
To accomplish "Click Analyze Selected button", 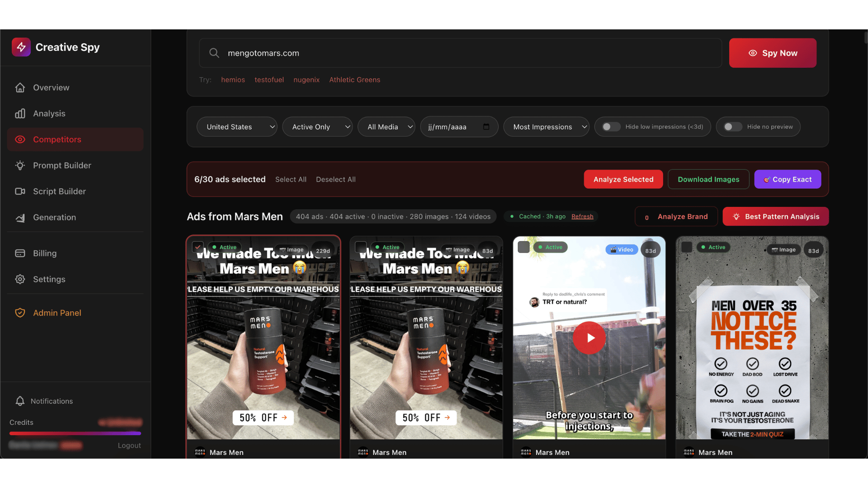I will 623,179.
